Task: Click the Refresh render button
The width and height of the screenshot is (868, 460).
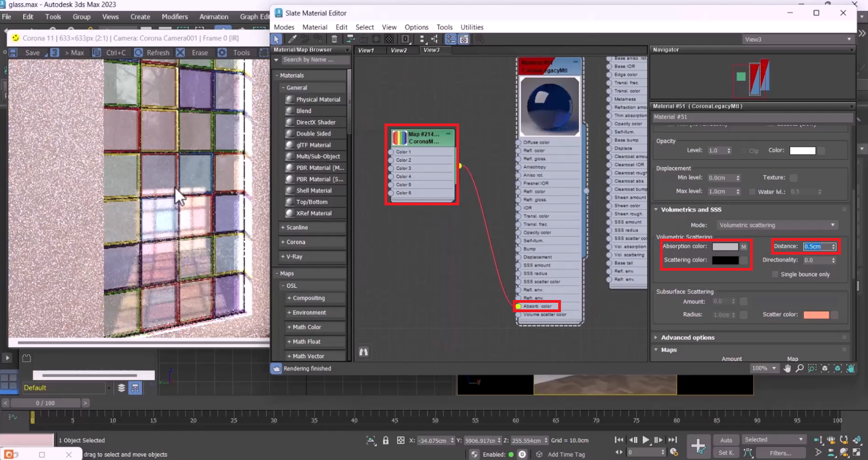Action: 152,53
